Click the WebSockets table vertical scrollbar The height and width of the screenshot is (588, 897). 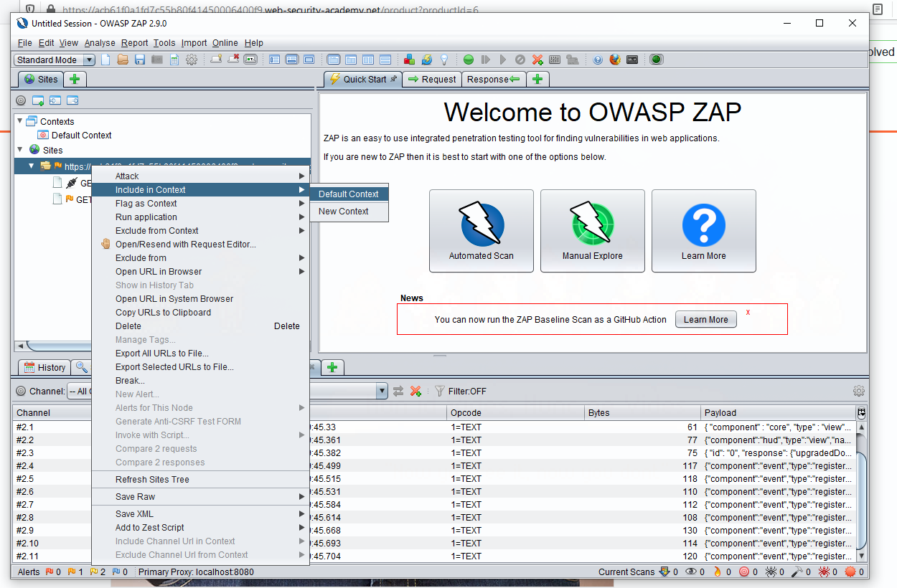point(863,491)
